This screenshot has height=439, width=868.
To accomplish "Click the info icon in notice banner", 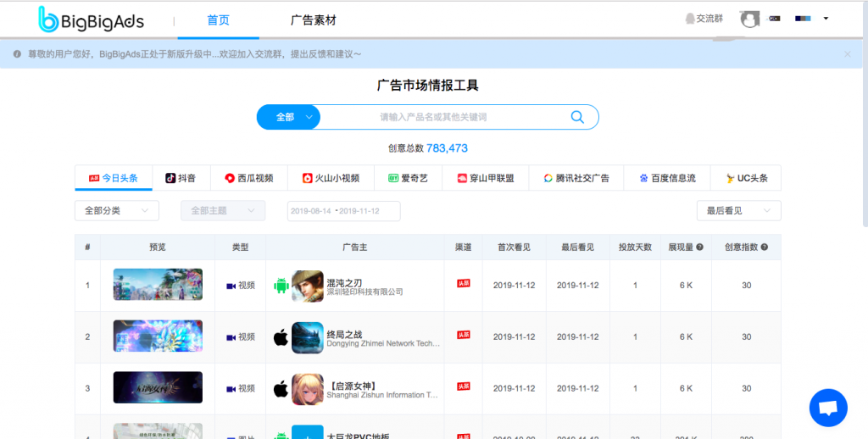I will point(17,54).
